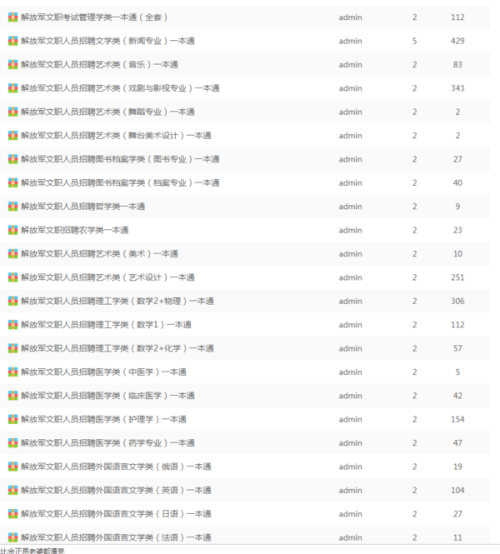
Task: Open the 文学类（新闻专业）一本通 thread
Action: (108, 41)
